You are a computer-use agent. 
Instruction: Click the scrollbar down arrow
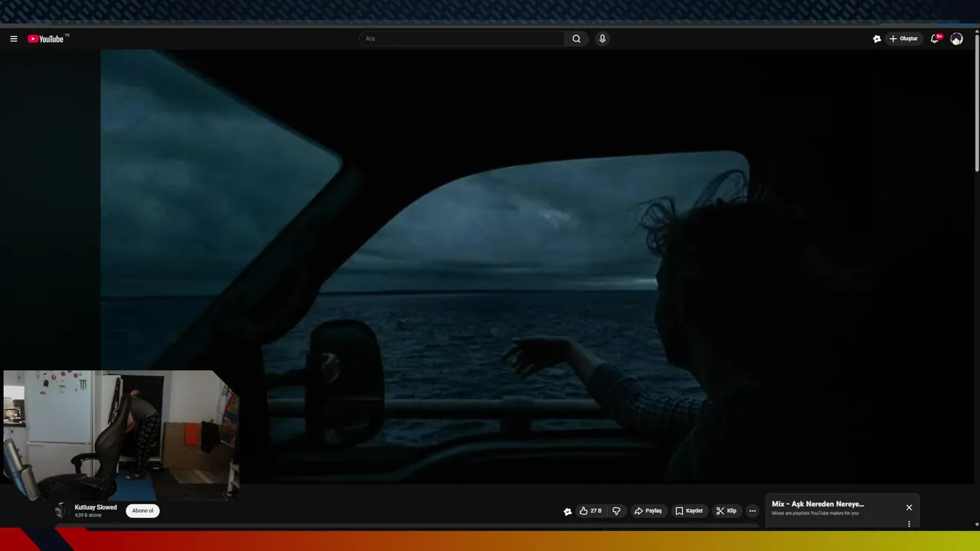click(977, 525)
